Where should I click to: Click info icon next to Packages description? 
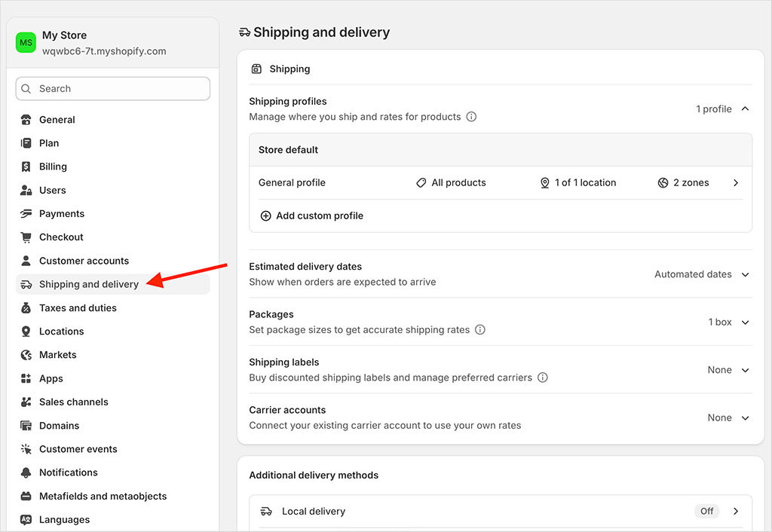(480, 330)
